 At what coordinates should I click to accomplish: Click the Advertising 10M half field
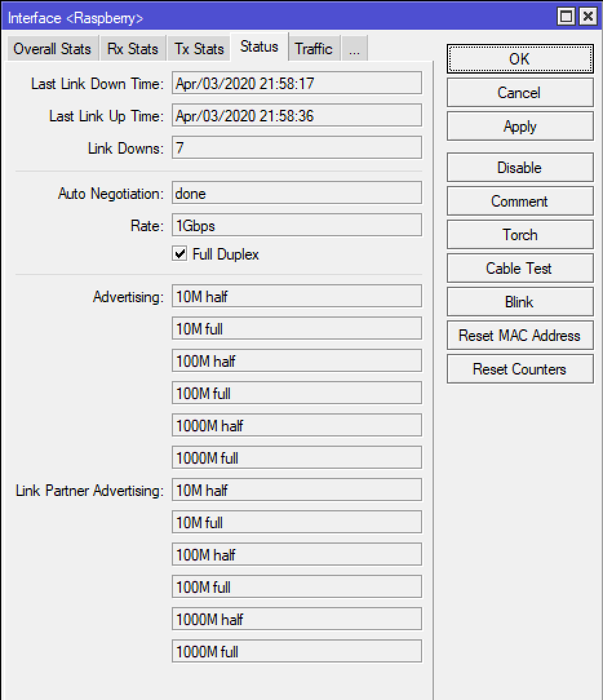tap(297, 296)
